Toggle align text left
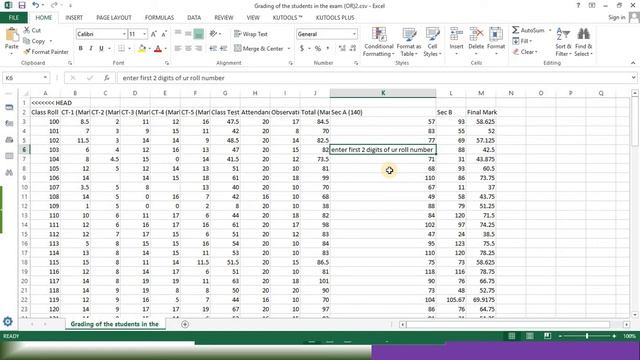Viewport: 640px width, 360px height. tap(178, 49)
